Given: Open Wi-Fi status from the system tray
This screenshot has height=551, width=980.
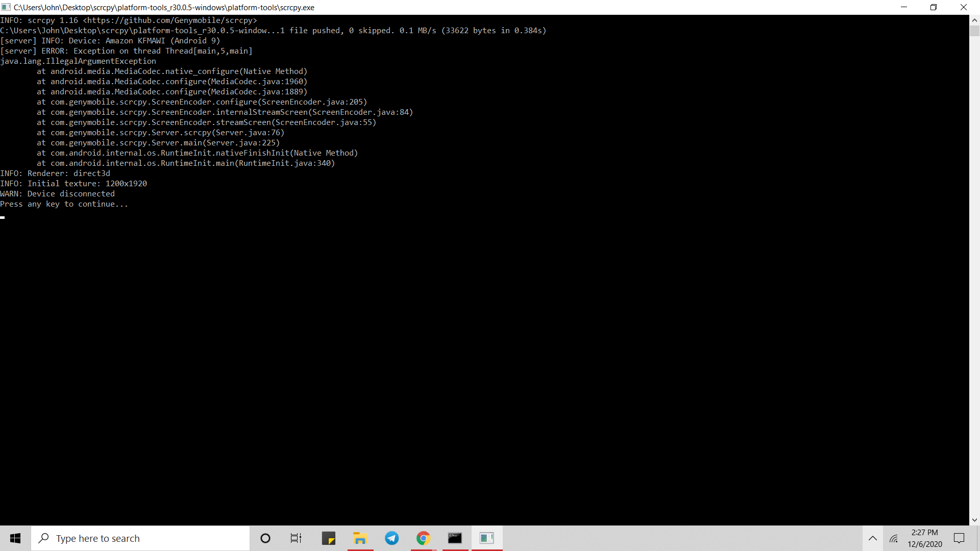Looking at the screenshot, I should 894,538.
